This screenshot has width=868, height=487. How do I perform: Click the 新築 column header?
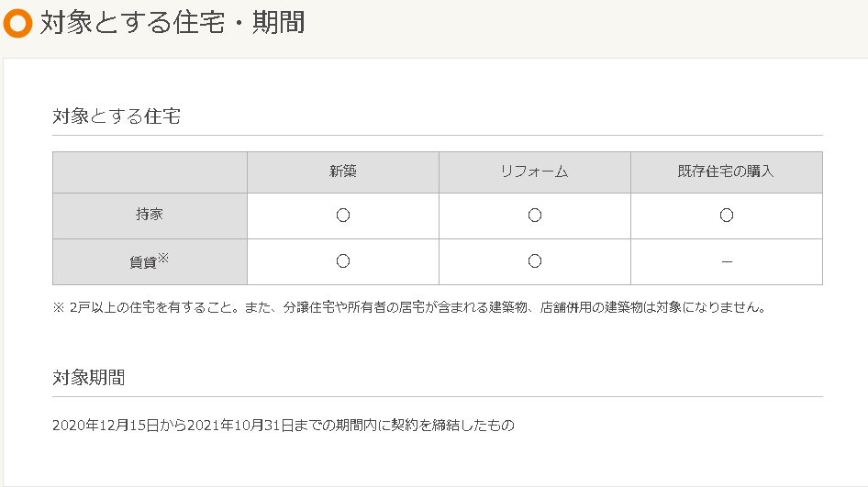pos(343,172)
